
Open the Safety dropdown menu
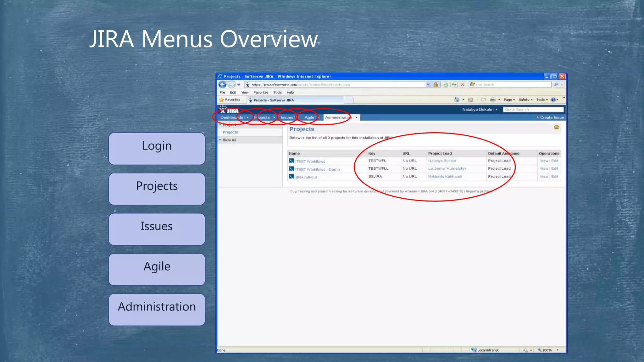point(526,100)
